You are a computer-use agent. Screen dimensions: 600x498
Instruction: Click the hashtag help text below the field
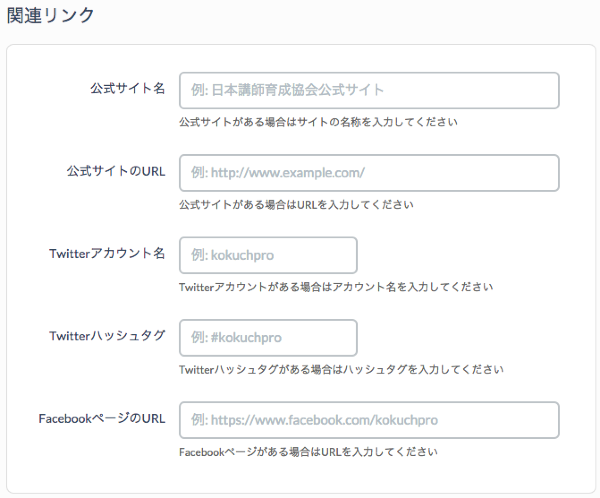coord(340,369)
